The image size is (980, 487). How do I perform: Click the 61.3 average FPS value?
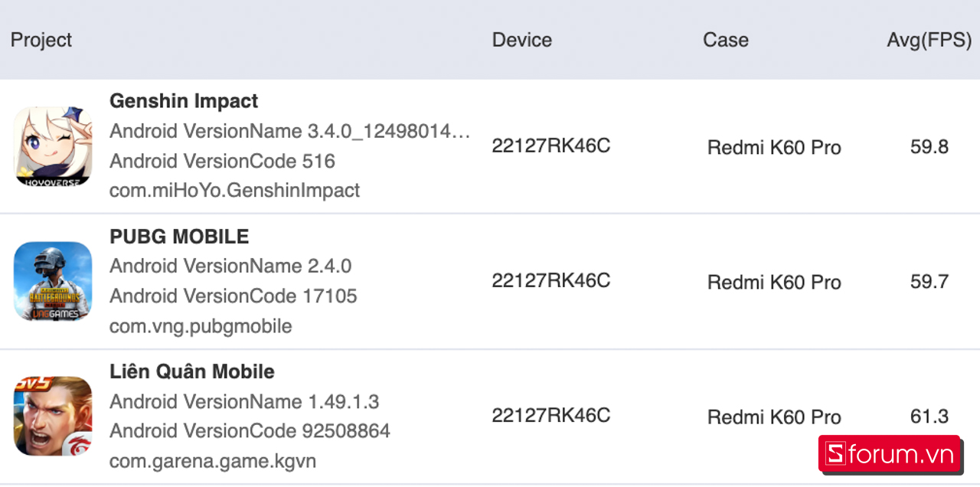[929, 417]
